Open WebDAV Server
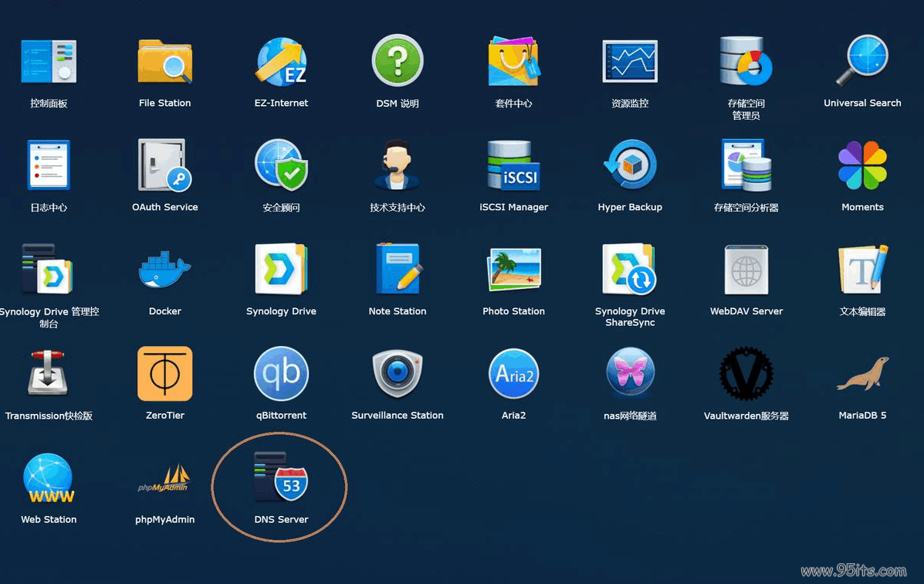The height and width of the screenshot is (584, 924). [x=746, y=269]
